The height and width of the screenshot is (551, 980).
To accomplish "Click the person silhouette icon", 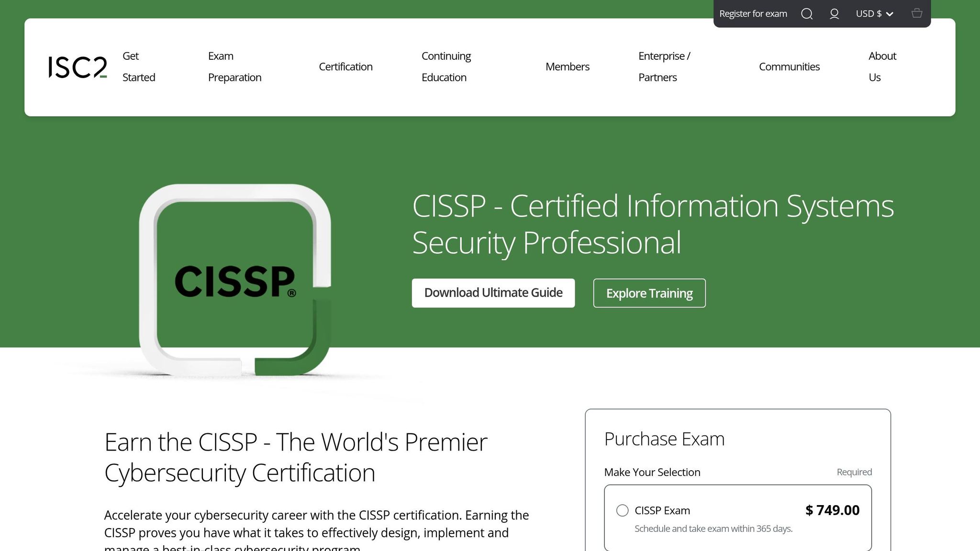I will point(834,13).
